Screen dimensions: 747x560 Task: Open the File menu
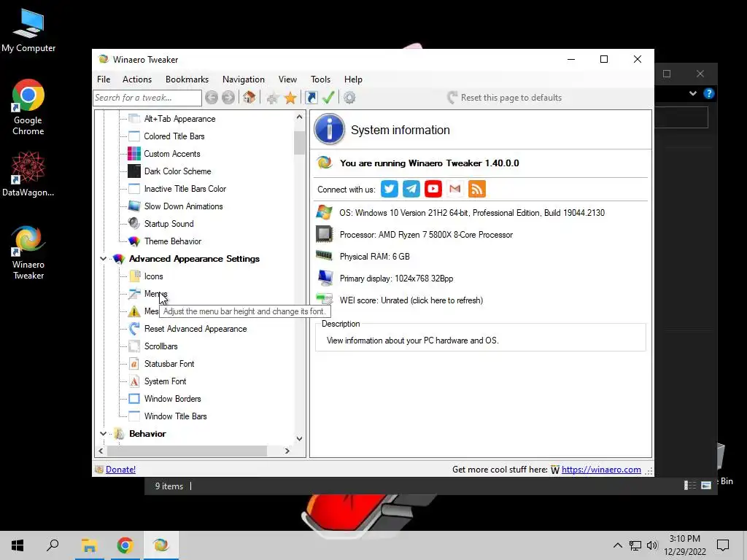pos(104,79)
